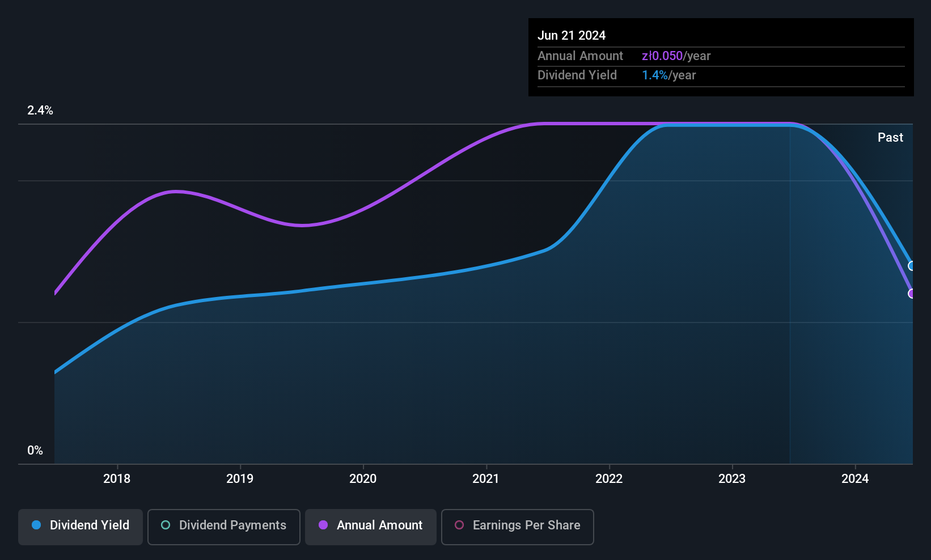Click the purple Annual Amount endpoint marker
This screenshot has width=931, height=560.
pos(912,294)
